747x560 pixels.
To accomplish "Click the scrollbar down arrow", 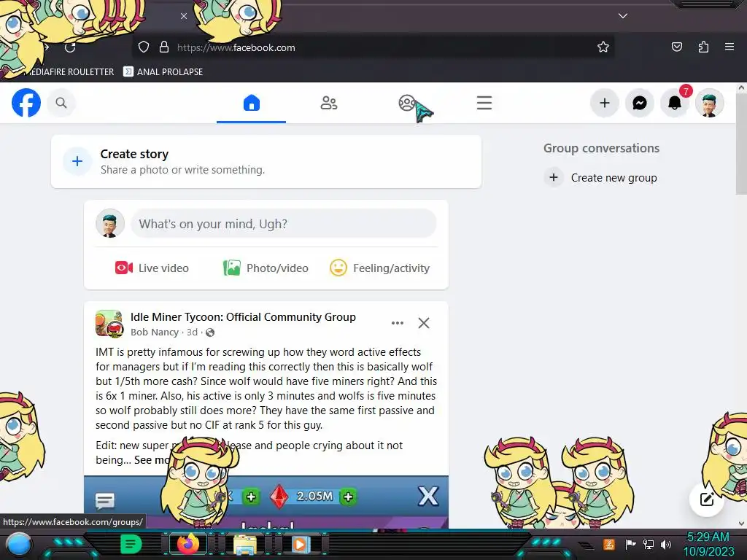I will click(741, 523).
